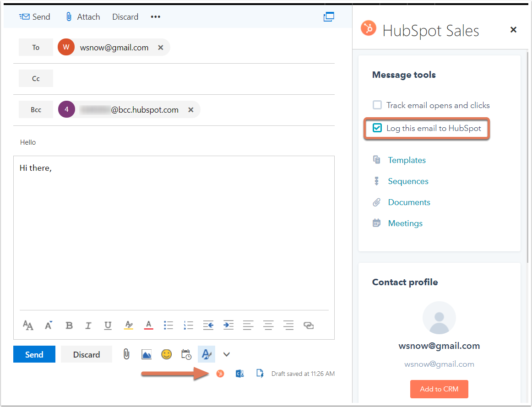Toggle underline formatting
532x407 pixels.
tap(108, 325)
